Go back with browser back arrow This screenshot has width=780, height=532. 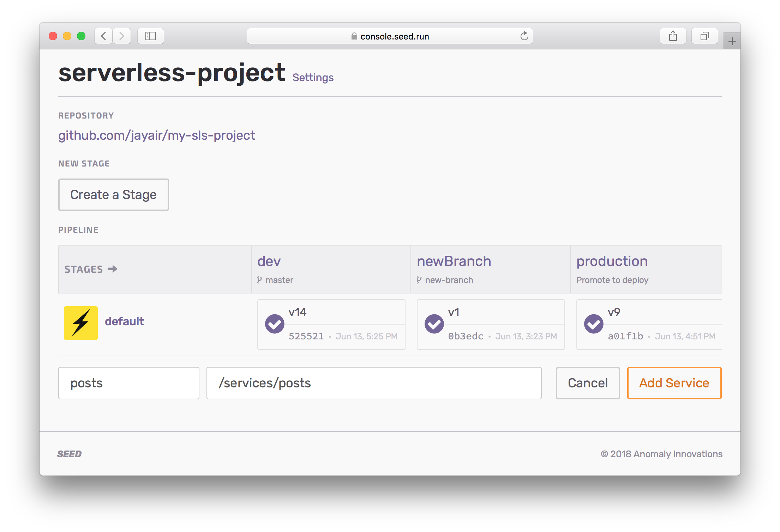tap(103, 36)
